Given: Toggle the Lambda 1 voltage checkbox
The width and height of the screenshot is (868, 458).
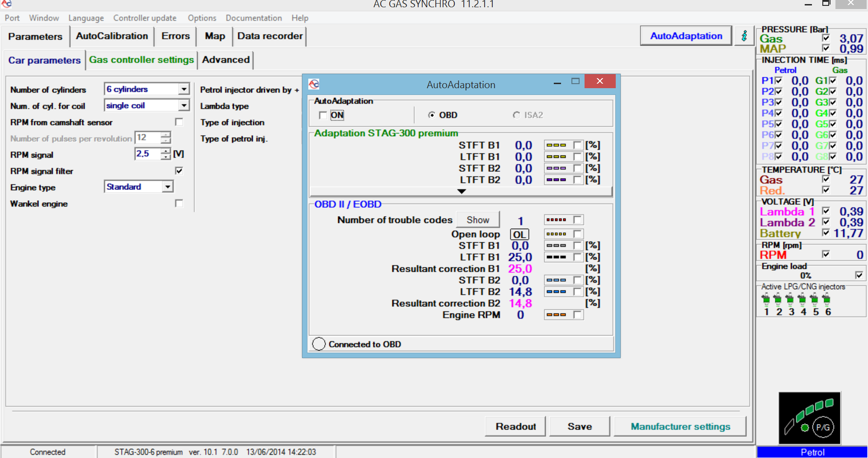Looking at the screenshot, I should tap(826, 211).
